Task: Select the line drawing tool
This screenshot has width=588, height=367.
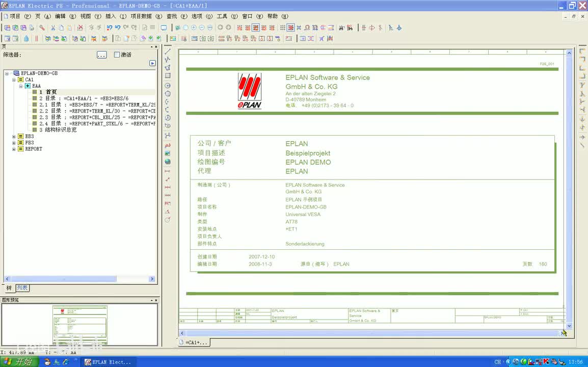Action: coord(168,51)
